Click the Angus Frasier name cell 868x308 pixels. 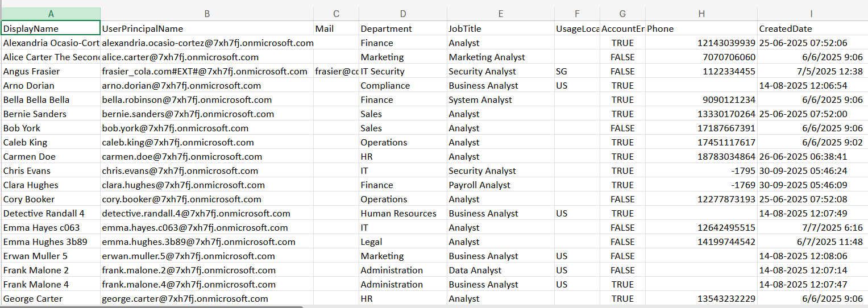tap(51, 71)
